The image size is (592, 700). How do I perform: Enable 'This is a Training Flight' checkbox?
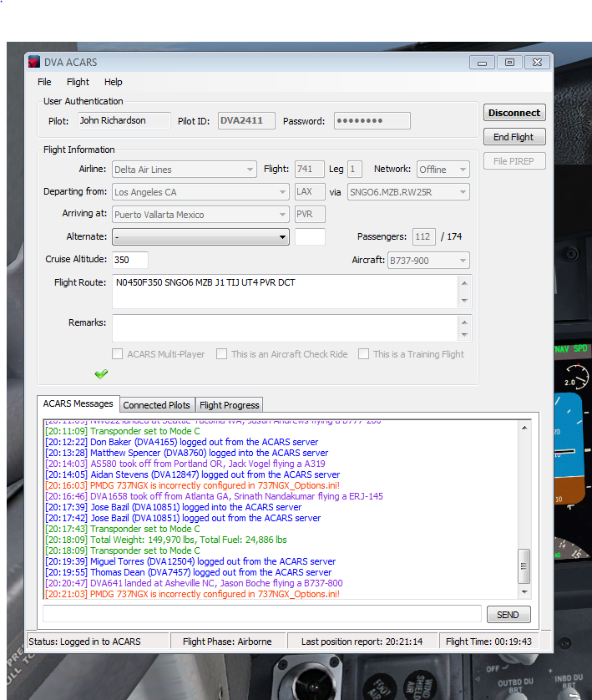pyautogui.click(x=363, y=354)
